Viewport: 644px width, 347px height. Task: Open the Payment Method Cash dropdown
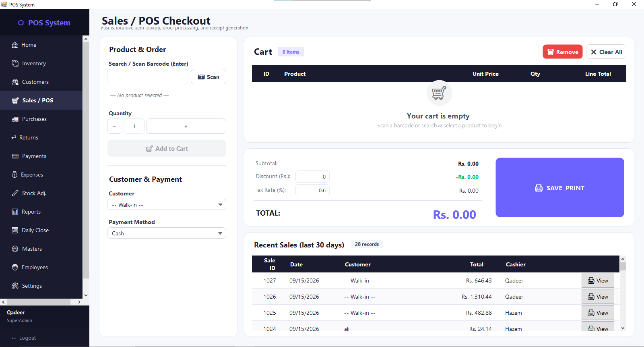pyautogui.click(x=167, y=233)
